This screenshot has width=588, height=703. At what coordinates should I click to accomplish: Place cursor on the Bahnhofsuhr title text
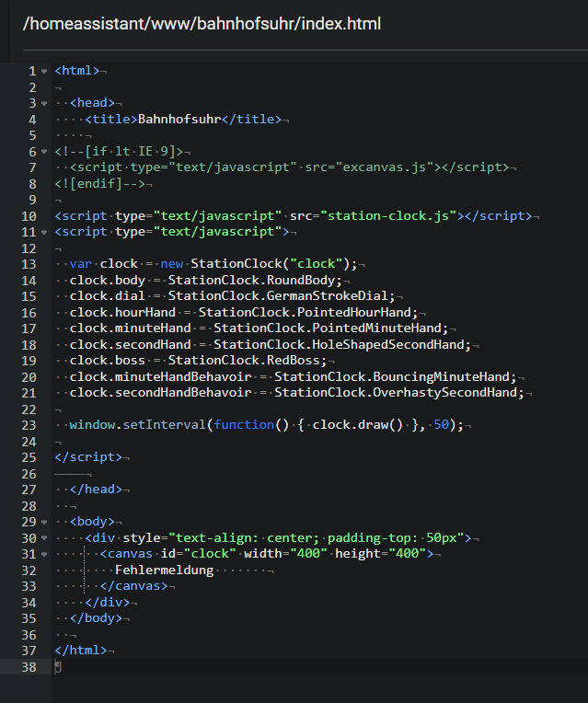tap(180, 119)
